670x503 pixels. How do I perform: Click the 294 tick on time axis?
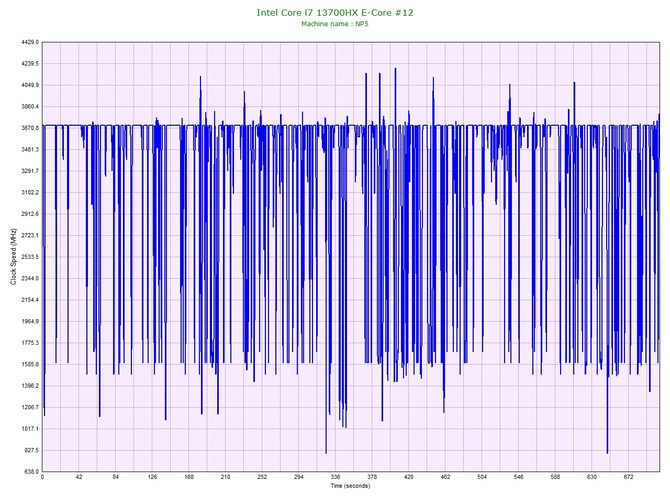click(299, 477)
